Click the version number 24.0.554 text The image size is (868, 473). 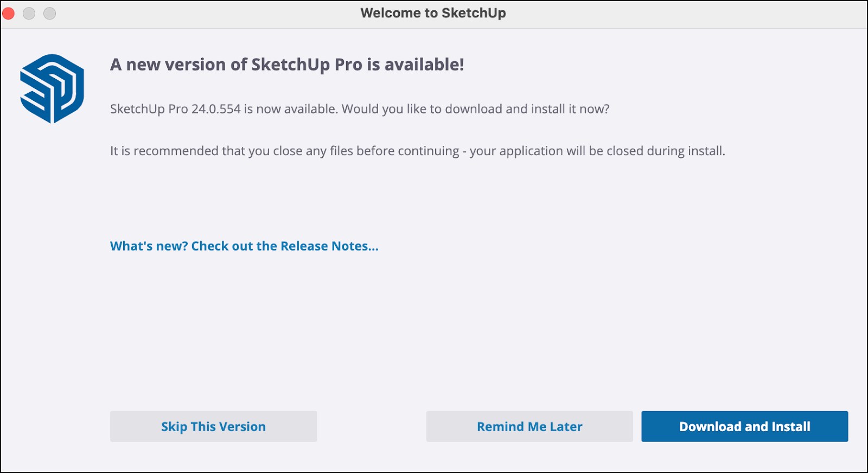point(216,108)
